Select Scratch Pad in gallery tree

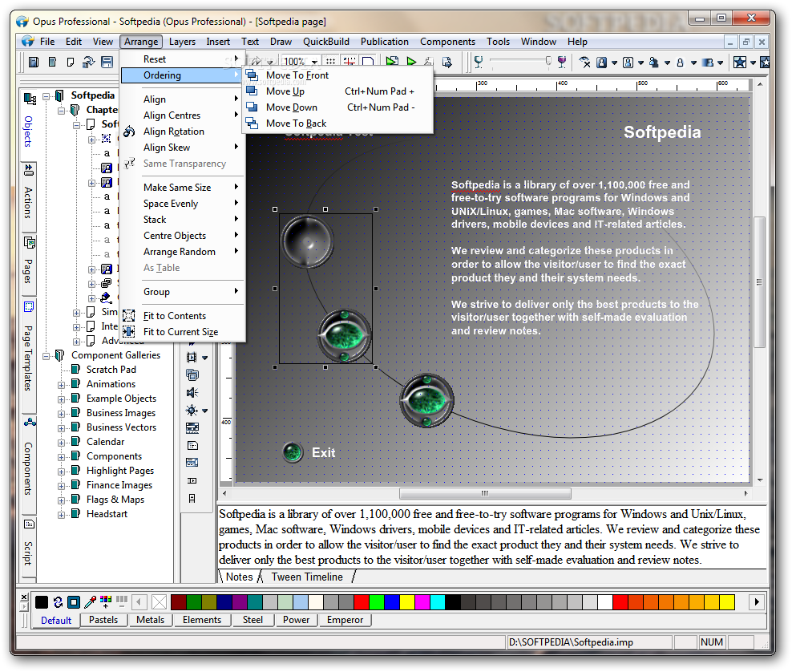[111, 370]
